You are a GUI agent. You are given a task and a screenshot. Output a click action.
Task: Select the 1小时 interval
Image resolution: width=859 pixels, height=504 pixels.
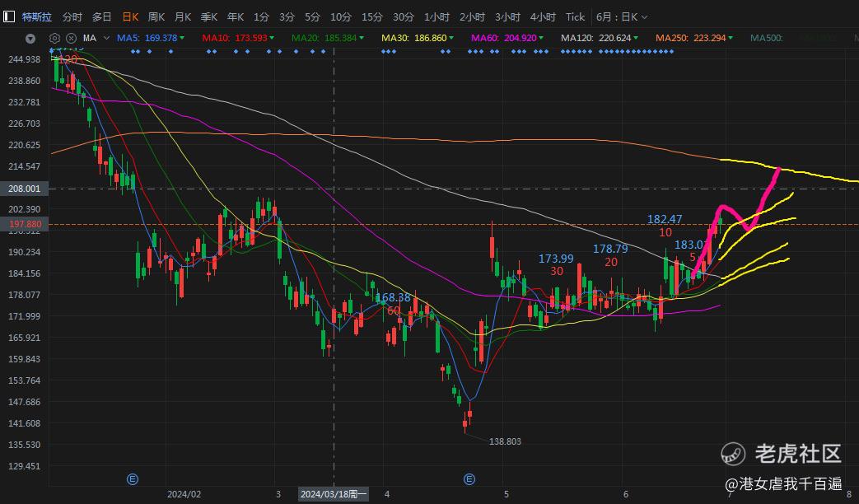coord(437,17)
